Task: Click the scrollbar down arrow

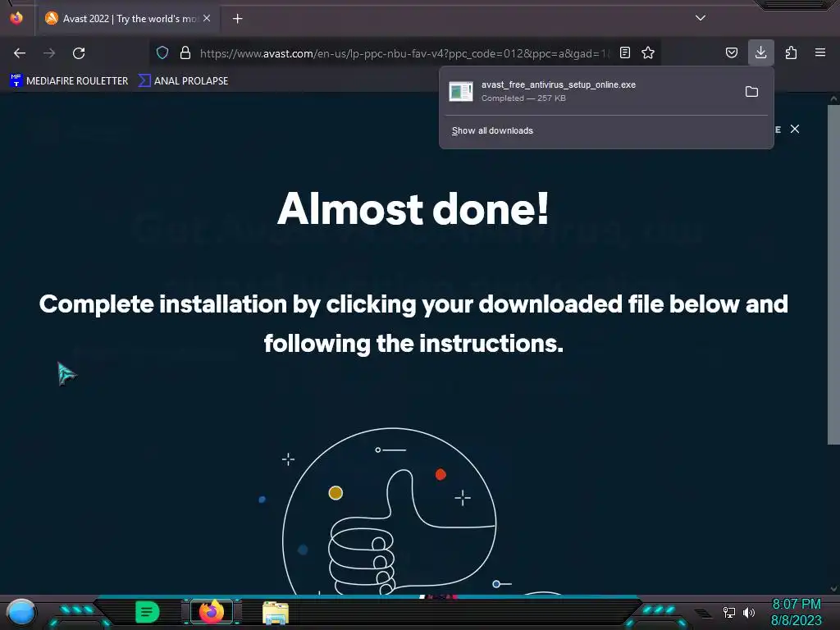Action: 833,589
